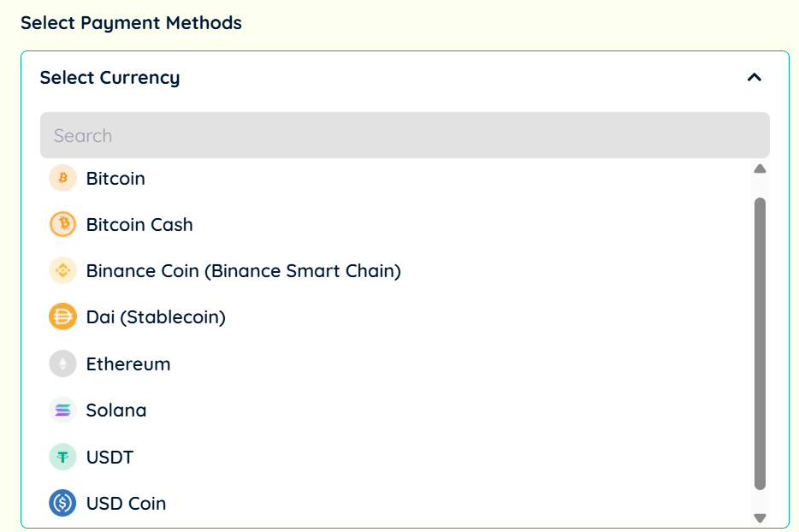Select Binance Coin (Binance Smart Chain) option
Viewport: 799px width, 532px height.
click(243, 271)
